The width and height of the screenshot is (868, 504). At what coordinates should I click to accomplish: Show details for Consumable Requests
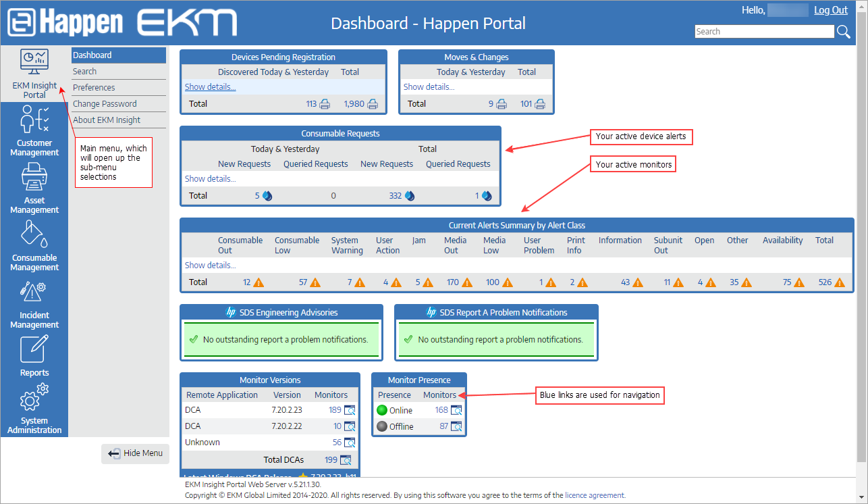pos(210,179)
